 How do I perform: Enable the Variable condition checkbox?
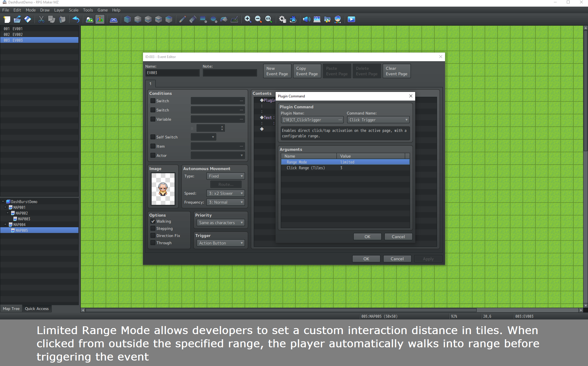(x=153, y=119)
